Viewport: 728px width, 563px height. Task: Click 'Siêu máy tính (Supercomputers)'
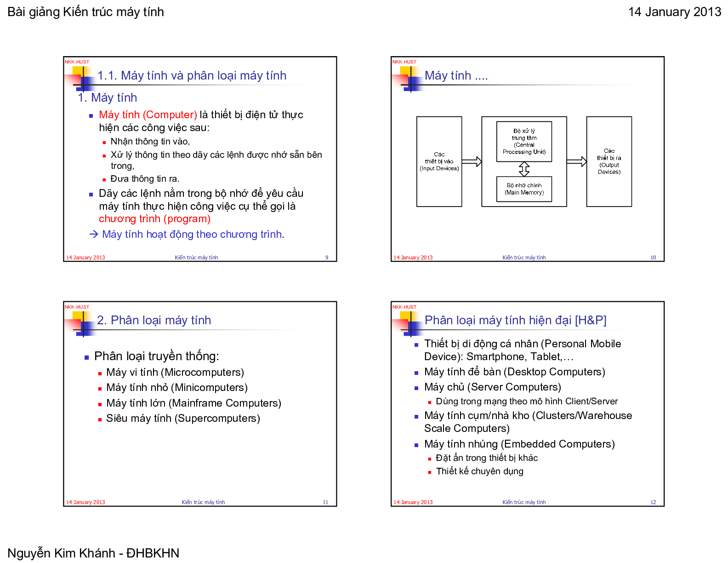click(183, 418)
